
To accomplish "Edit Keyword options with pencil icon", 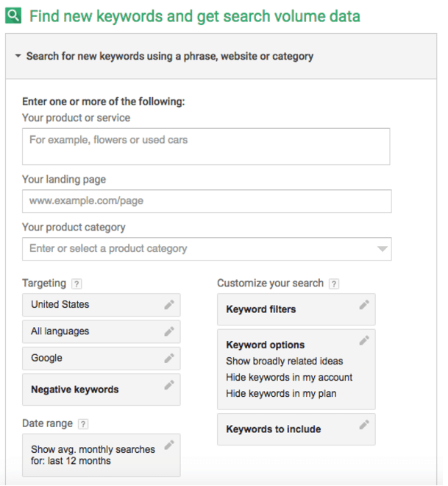I will [x=364, y=341].
